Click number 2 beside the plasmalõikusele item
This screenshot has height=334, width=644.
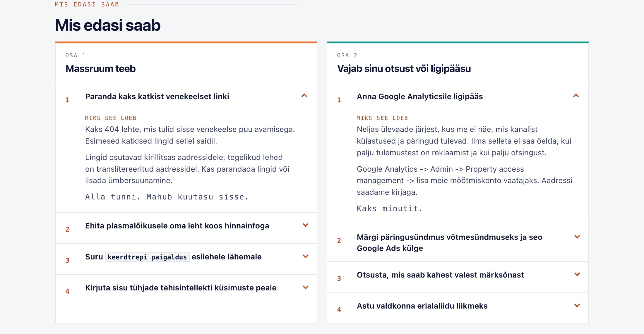[x=67, y=229]
